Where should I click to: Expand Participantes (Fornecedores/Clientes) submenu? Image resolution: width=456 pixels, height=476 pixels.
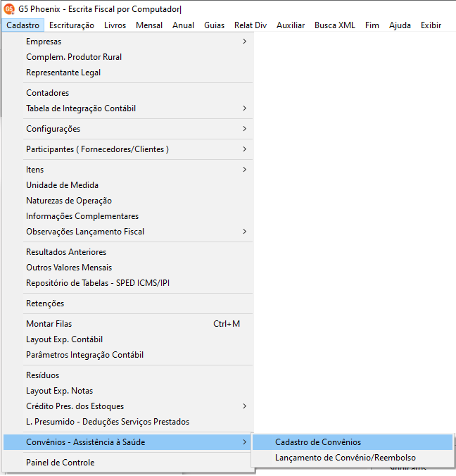click(x=128, y=149)
